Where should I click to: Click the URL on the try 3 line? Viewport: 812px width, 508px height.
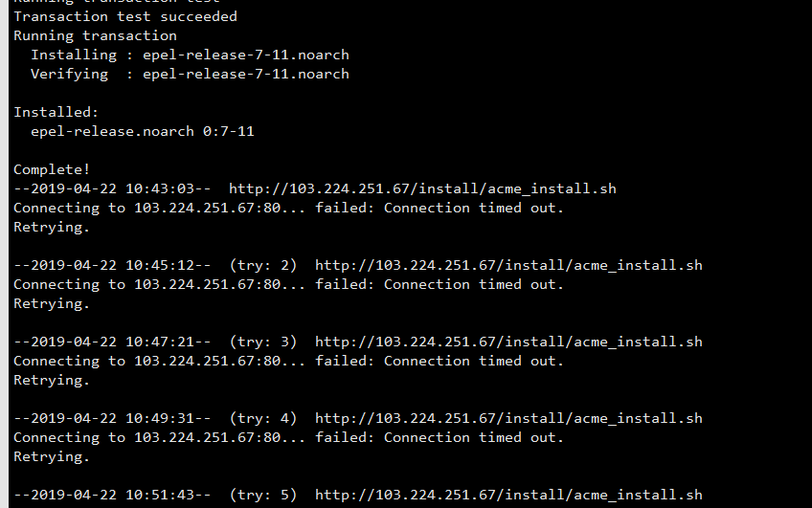(x=508, y=342)
